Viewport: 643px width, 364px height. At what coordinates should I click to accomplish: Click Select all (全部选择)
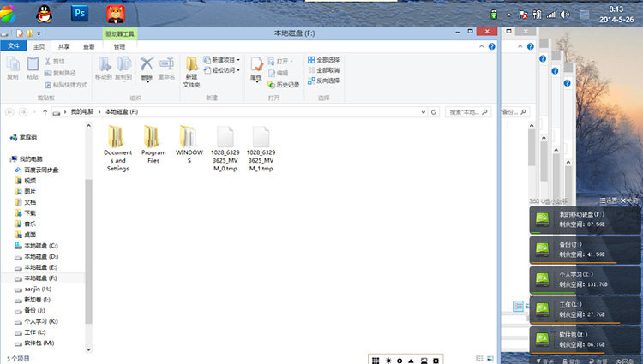tap(323, 60)
